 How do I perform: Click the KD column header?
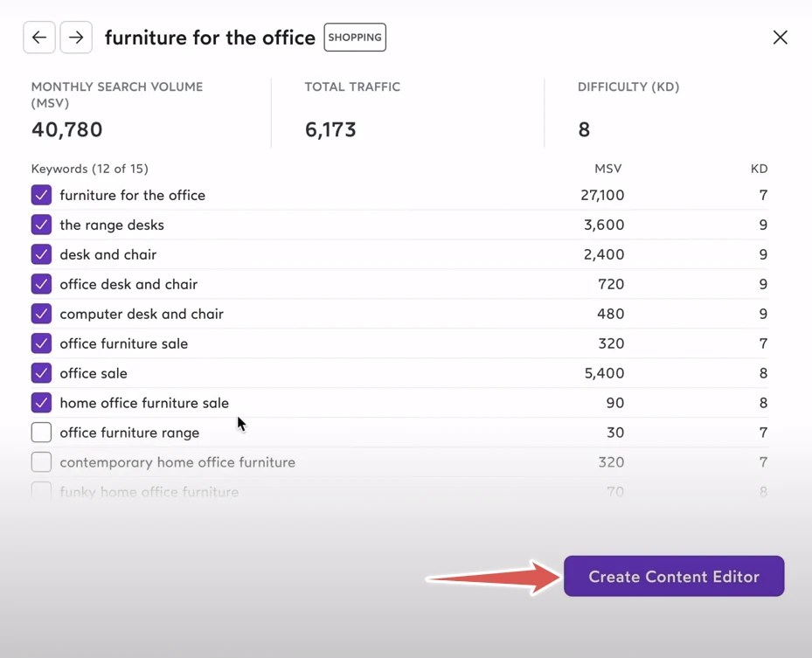click(x=760, y=169)
